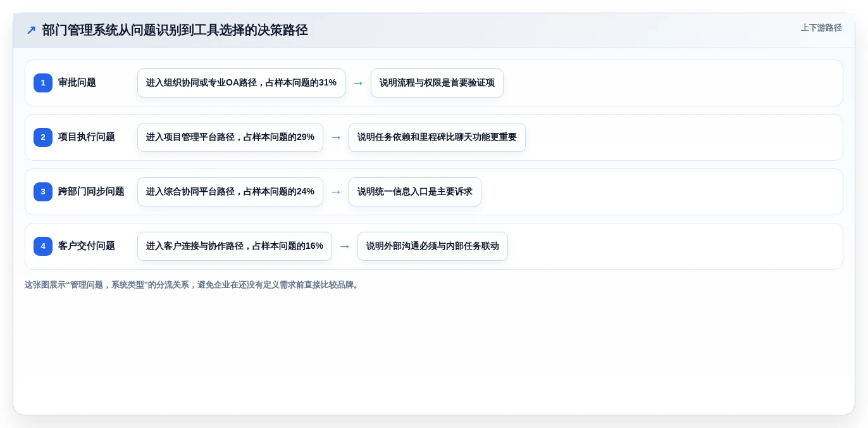Select the 说明流程与权限是首要验证项 box
The width and height of the screenshot is (868, 428).
[437, 83]
